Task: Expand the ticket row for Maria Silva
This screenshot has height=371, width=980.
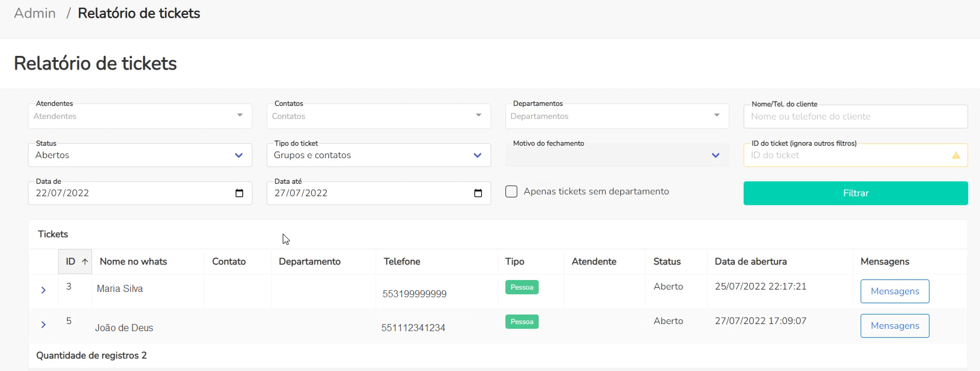Action: pyautogui.click(x=43, y=290)
